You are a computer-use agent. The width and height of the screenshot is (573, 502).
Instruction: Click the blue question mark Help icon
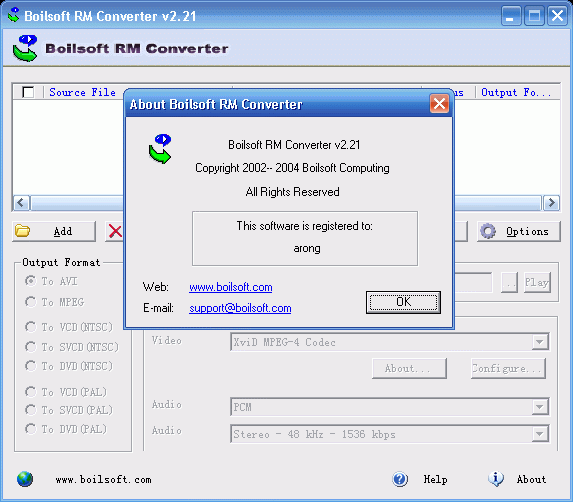[x=400, y=479]
